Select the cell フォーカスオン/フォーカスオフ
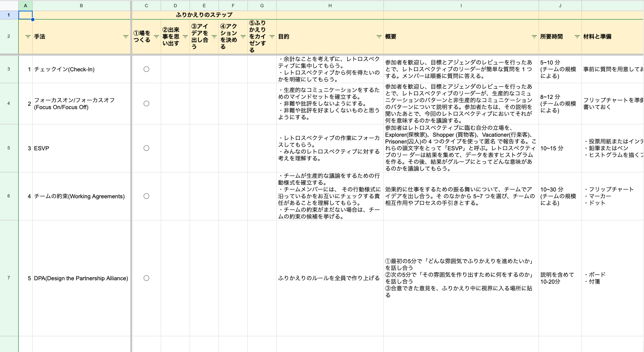Image resolution: width=644 pixels, height=352 pixels. (81, 103)
